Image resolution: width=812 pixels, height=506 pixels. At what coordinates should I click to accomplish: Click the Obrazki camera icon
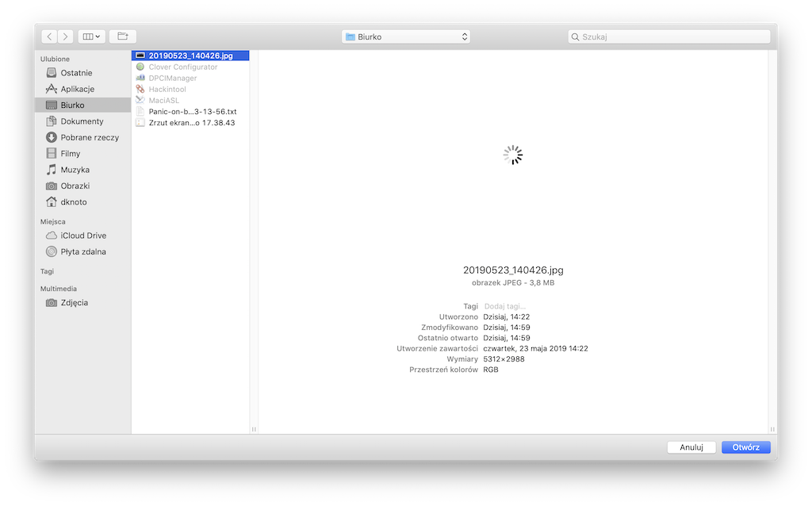click(52, 186)
